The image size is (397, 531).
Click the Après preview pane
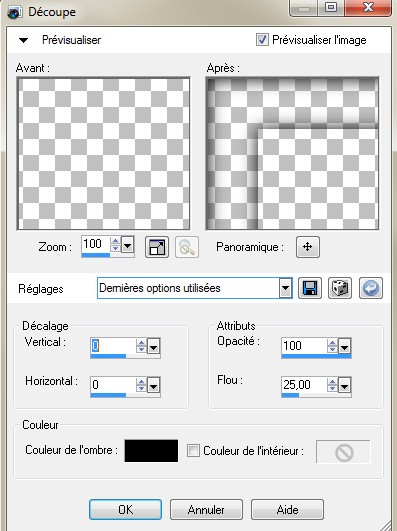click(292, 153)
